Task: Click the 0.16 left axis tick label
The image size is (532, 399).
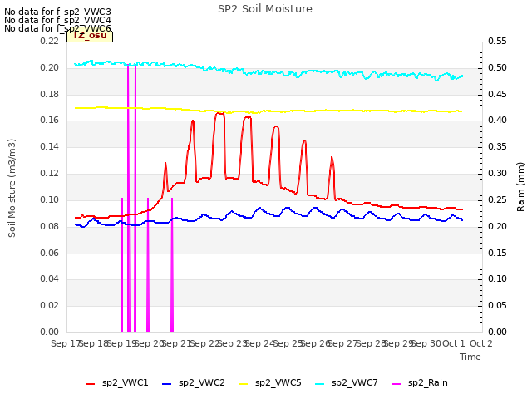Action: (x=50, y=120)
